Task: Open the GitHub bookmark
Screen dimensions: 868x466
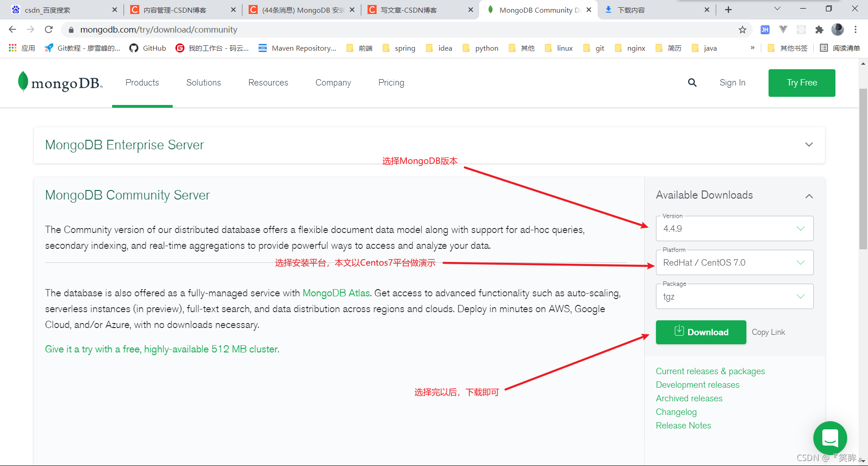Action: pyautogui.click(x=148, y=48)
